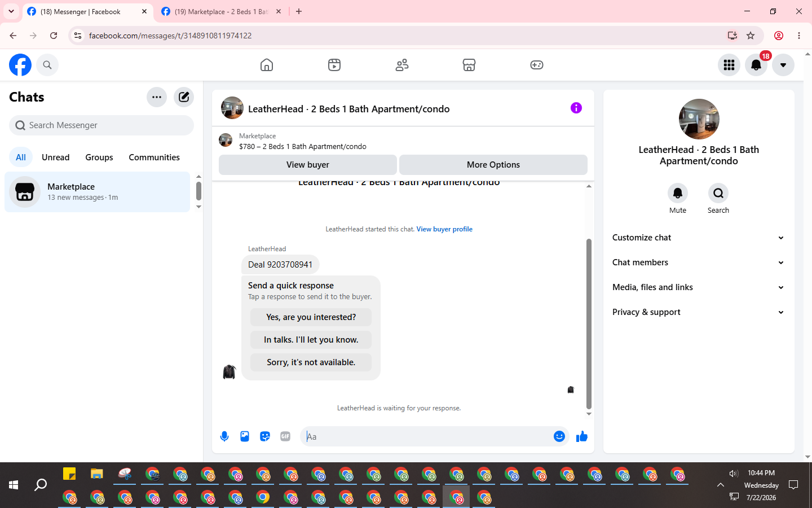The width and height of the screenshot is (812, 508).
Task: Open the Video (Reels) tab icon
Action: tap(334, 65)
